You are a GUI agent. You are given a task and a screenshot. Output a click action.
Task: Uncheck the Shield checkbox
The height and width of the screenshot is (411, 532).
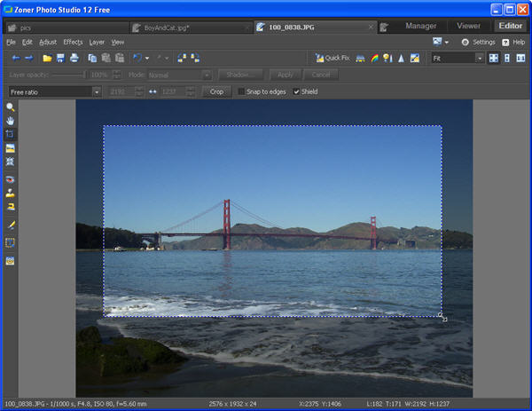point(297,91)
